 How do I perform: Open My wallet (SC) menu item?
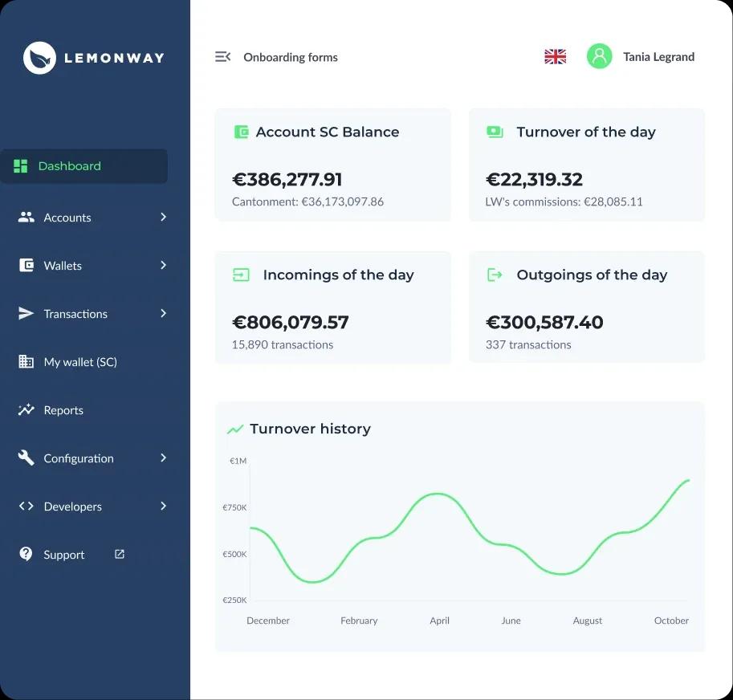tap(80, 362)
